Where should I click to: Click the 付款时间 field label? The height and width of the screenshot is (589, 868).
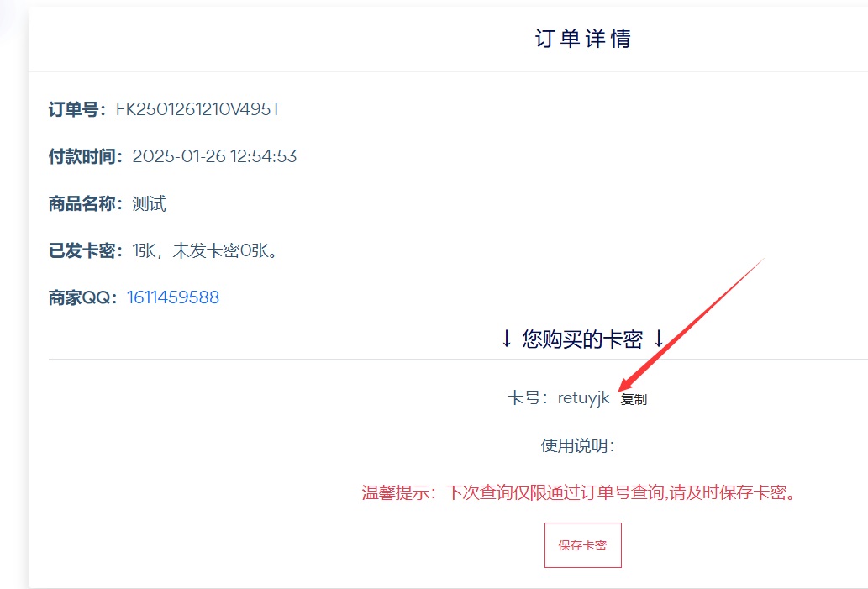[x=85, y=156]
